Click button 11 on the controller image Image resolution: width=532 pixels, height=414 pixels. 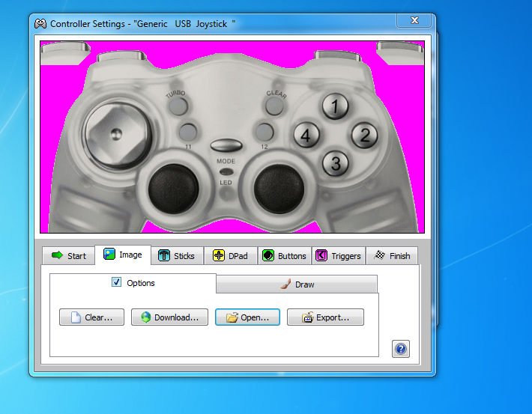tap(188, 132)
